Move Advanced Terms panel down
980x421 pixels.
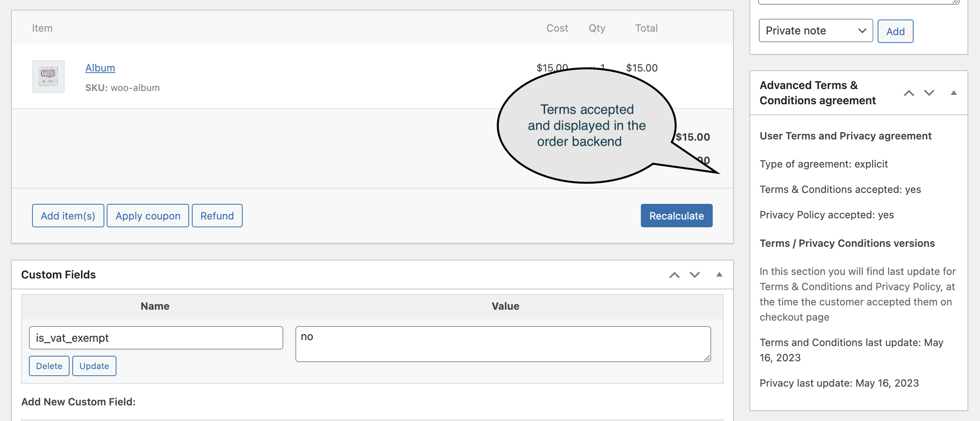pos(929,93)
